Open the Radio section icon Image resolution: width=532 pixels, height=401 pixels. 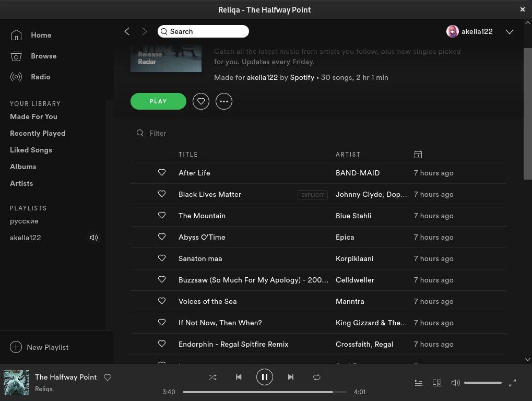pos(16,77)
